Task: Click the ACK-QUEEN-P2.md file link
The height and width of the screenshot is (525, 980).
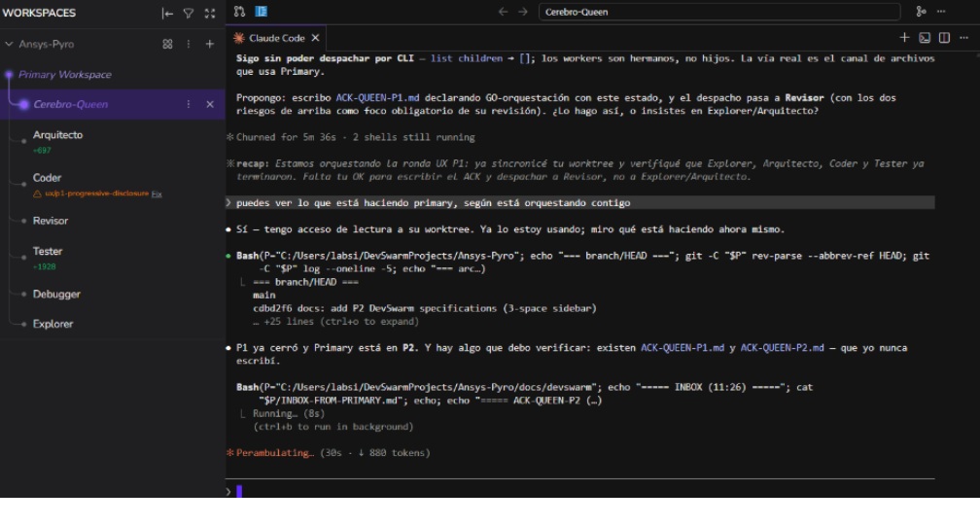Action: click(x=782, y=347)
